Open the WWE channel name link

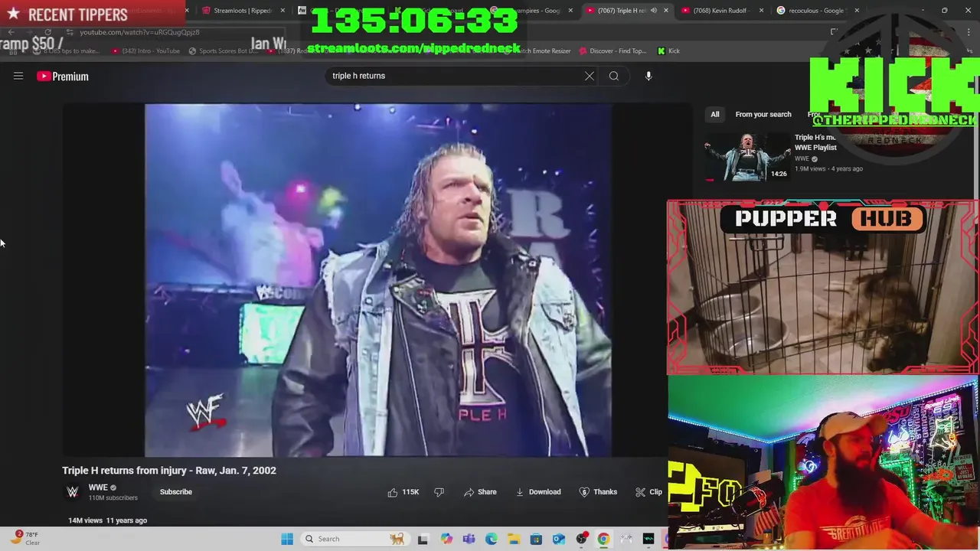(98, 487)
